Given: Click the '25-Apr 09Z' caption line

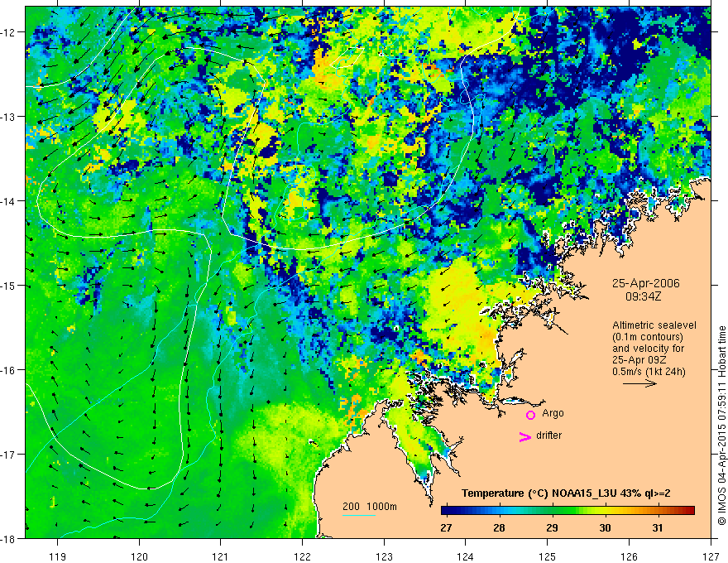Looking at the screenshot, I should click(x=639, y=360).
